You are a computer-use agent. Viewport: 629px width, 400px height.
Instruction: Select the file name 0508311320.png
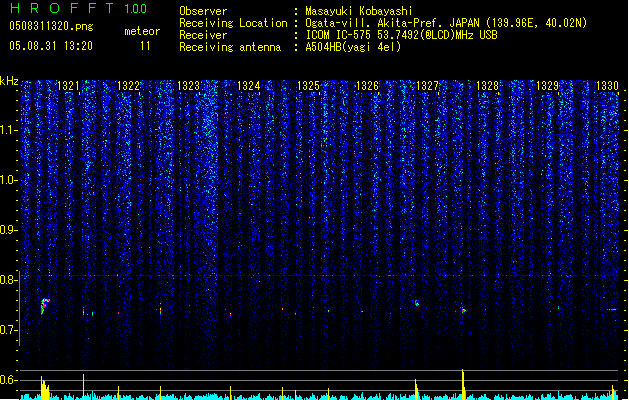51,26
